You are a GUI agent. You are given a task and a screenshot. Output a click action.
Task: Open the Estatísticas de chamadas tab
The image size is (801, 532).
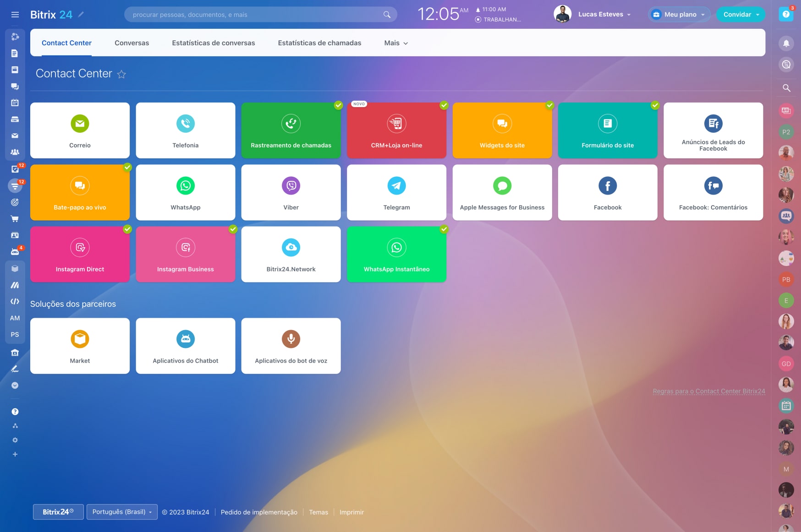pos(319,43)
